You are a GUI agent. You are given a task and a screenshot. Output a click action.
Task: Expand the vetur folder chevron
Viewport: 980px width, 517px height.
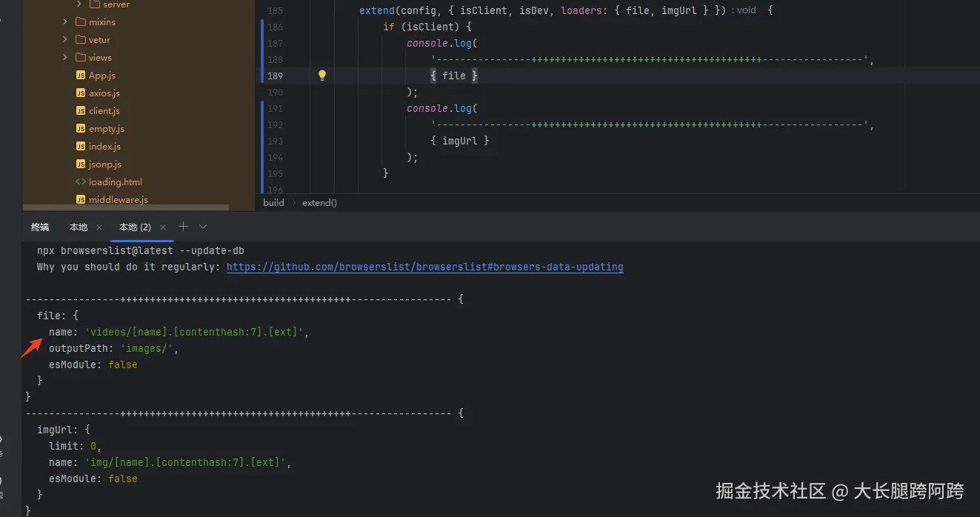[x=65, y=40]
